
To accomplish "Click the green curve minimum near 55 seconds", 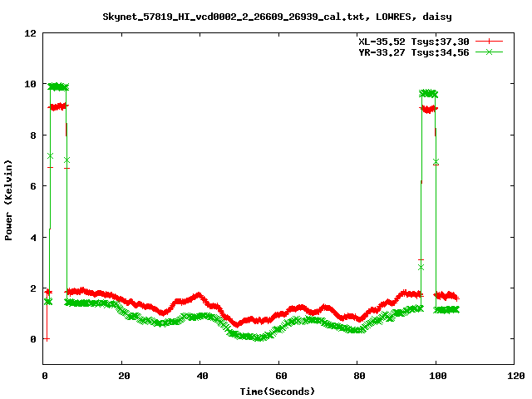I will [259, 338].
